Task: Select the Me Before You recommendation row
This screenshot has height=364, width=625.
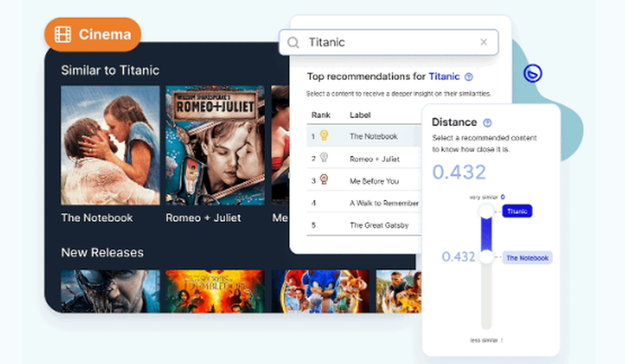Action: (364, 181)
